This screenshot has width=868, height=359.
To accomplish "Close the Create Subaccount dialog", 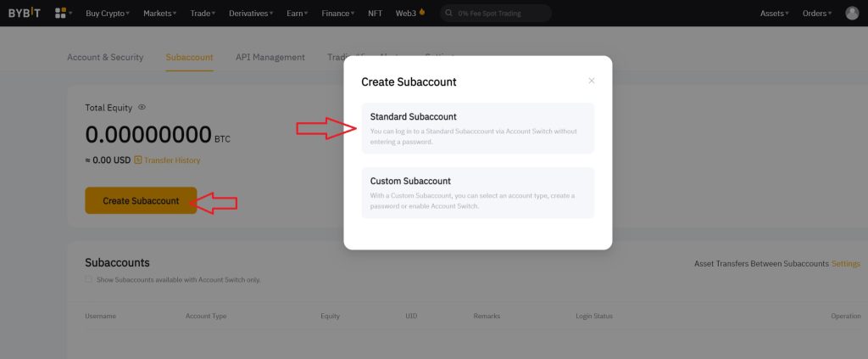I will [592, 81].
